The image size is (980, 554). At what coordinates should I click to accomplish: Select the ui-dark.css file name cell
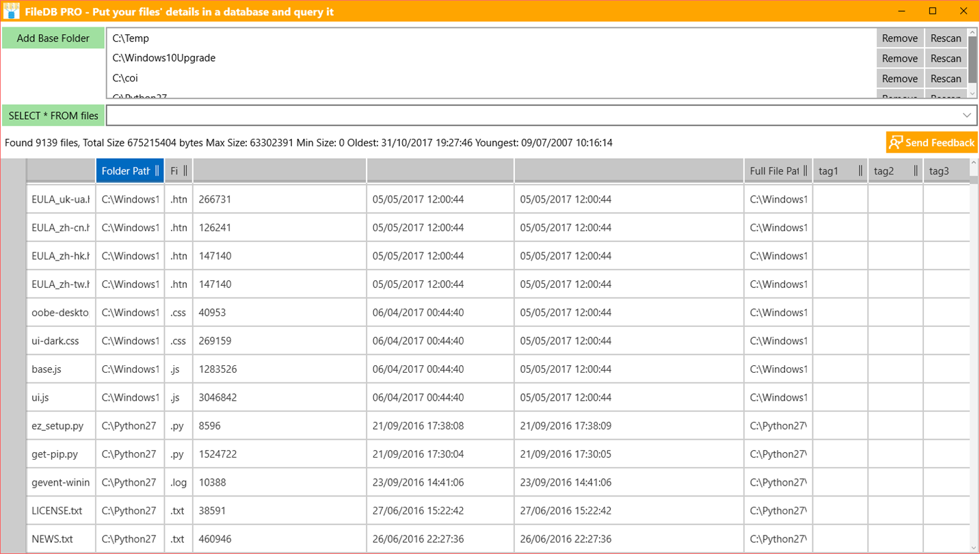(61, 341)
